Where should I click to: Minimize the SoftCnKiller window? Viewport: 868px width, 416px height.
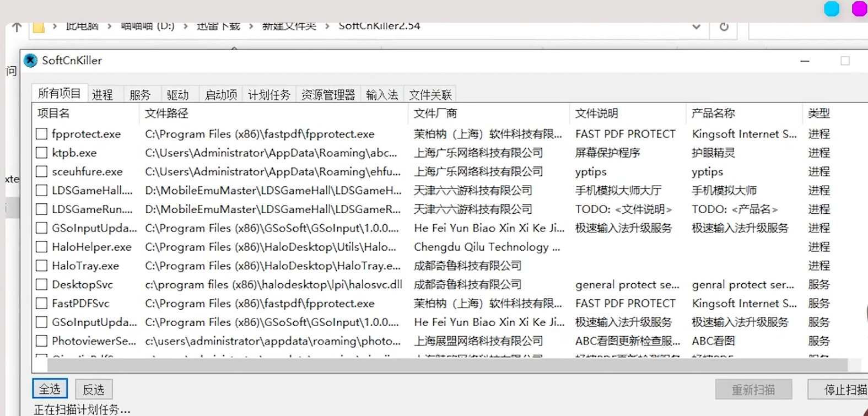click(x=805, y=61)
